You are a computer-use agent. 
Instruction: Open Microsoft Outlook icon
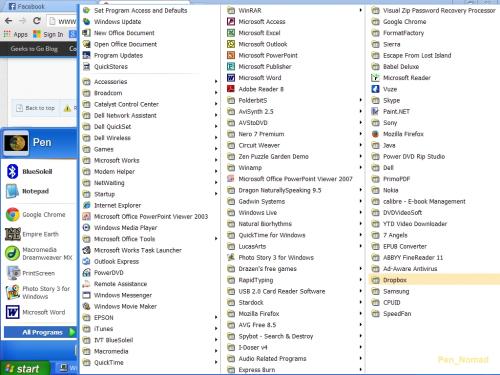click(231, 44)
